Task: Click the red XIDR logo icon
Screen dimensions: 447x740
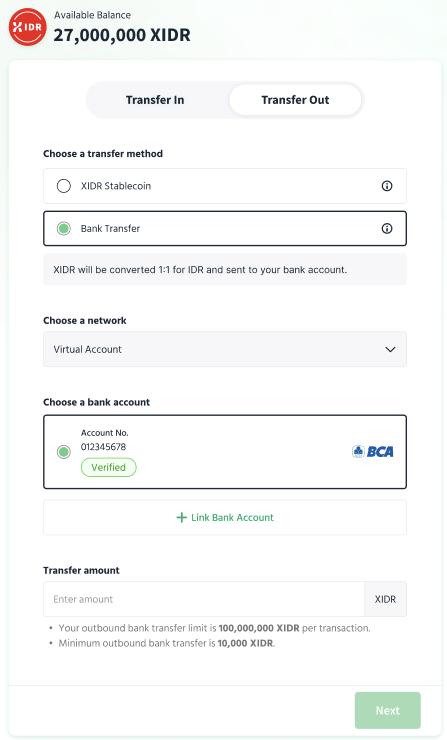Action: click(27, 27)
